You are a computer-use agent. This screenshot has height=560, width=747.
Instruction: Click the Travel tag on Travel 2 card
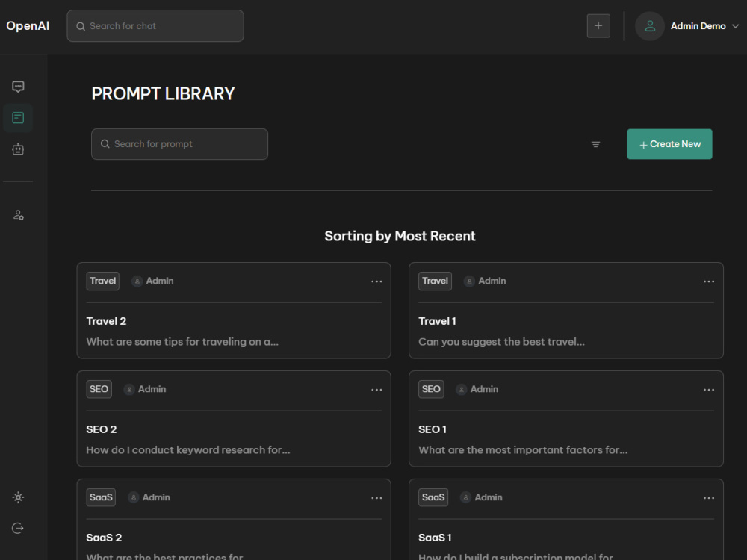(102, 281)
